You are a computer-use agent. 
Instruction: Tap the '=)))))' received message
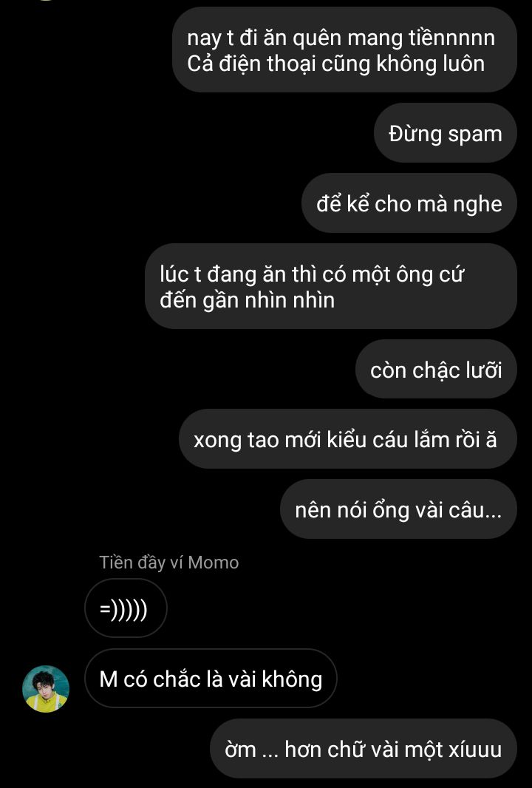(126, 608)
